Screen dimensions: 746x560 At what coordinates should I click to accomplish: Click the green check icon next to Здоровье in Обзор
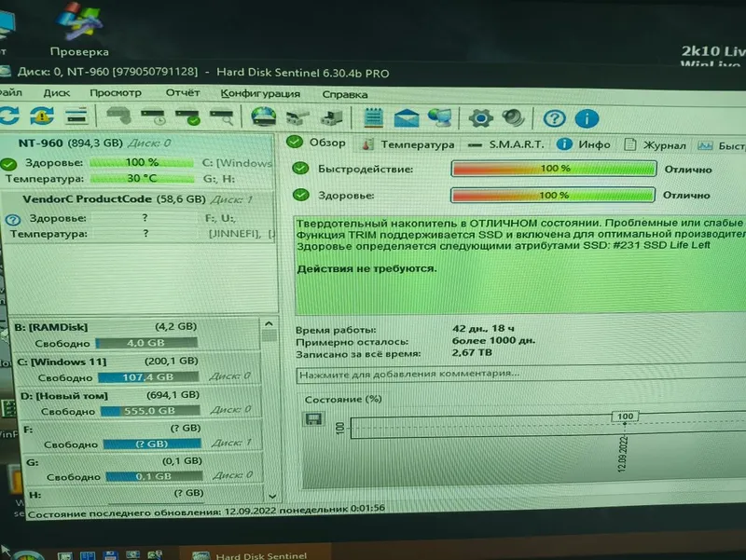pos(300,195)
